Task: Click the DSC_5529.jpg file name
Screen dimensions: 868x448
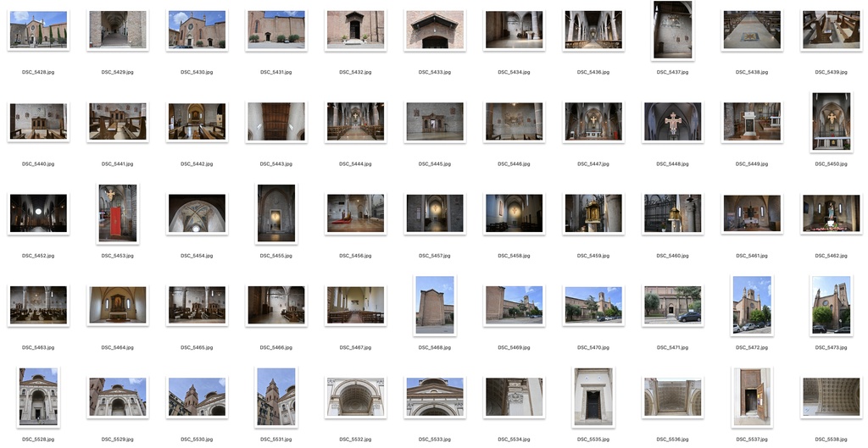Action: [117, 440]
